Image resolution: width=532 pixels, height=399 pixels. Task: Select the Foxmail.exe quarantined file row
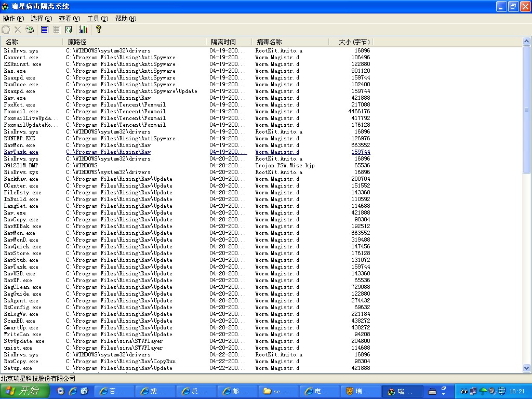point(21,111)
